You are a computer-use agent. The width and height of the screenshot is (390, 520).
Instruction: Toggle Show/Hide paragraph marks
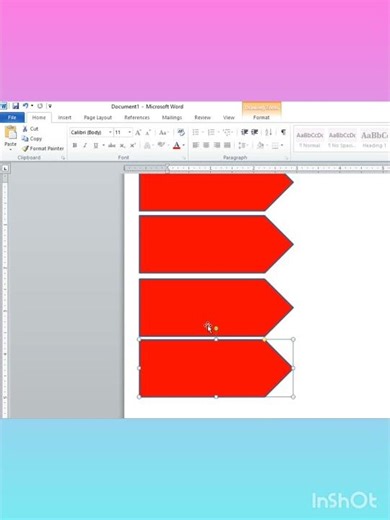283,132
